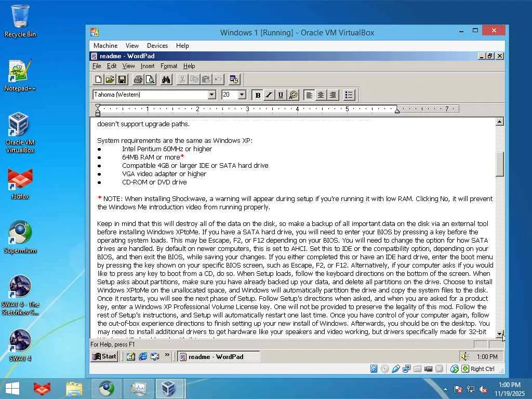Viewport: 532px width, 399px height.
Task: Click VirtualBox network adapter indicator
Action: click(406, 369)
